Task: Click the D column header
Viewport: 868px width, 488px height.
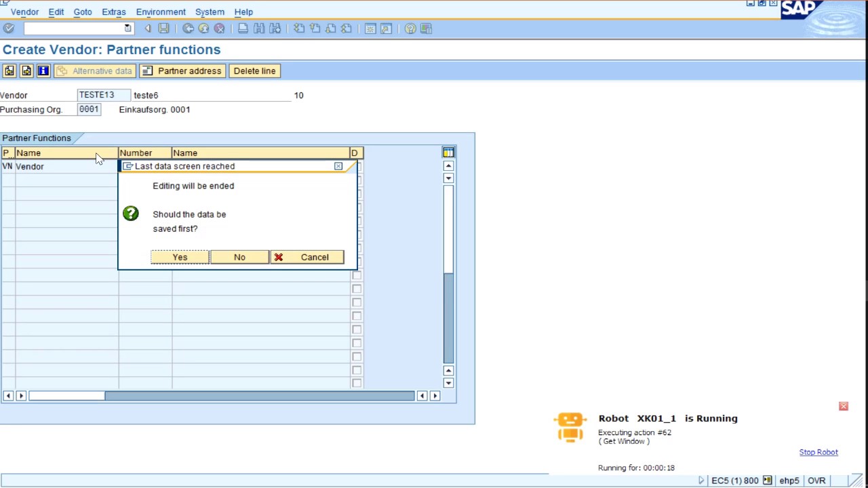Action: [x=357, y=152]
